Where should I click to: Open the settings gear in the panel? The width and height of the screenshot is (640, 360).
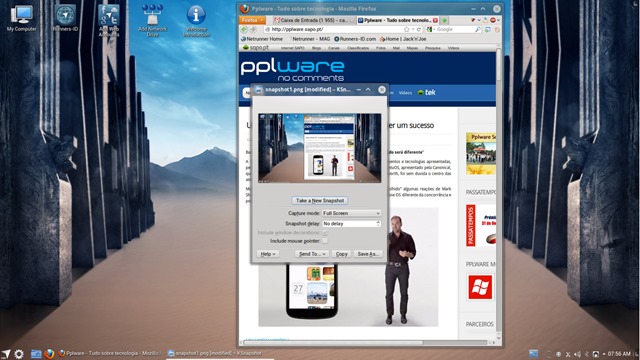pyautogui.click(x=19, y=354)
